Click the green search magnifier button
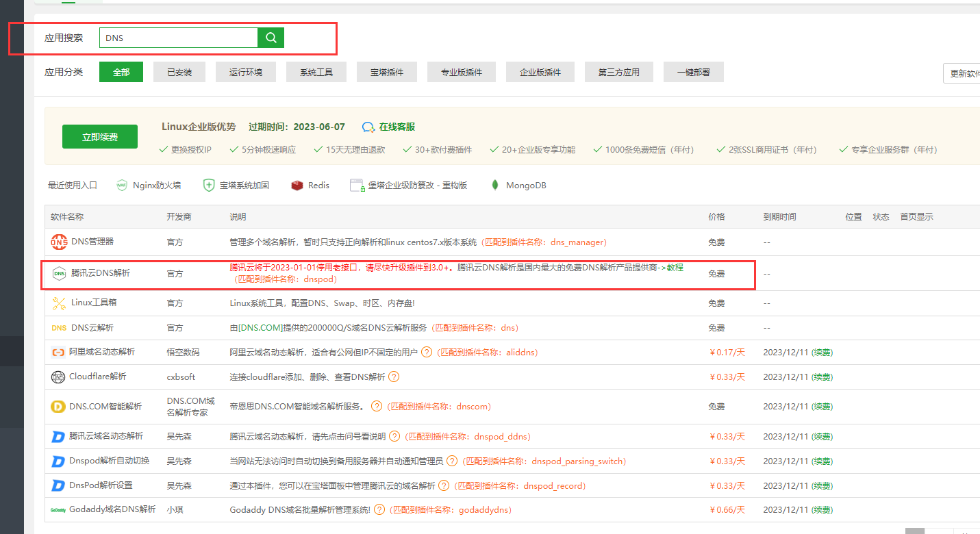Viewport: 980px width, 534px height. click(271, 38)
